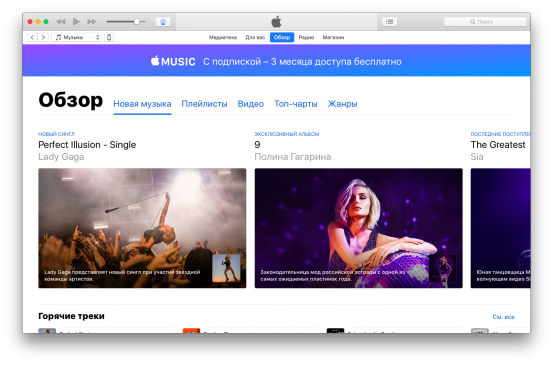Viewport: 553px width, 365px height.
Task: Click the Apple Music subscription banner
Action: coord(276,60)
